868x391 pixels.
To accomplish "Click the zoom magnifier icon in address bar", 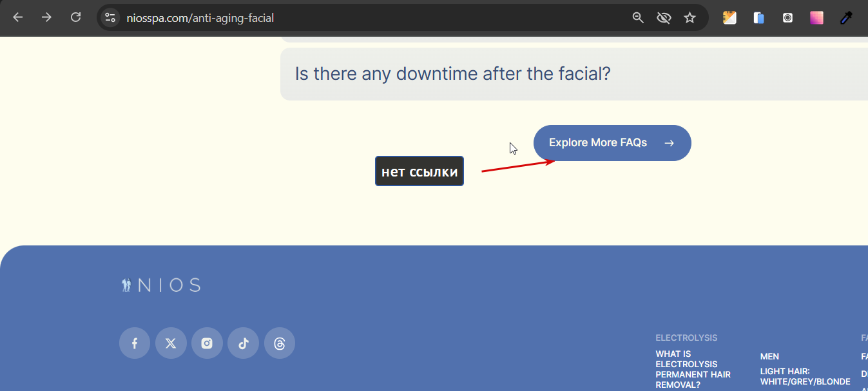I will click(x=638, y=18).
